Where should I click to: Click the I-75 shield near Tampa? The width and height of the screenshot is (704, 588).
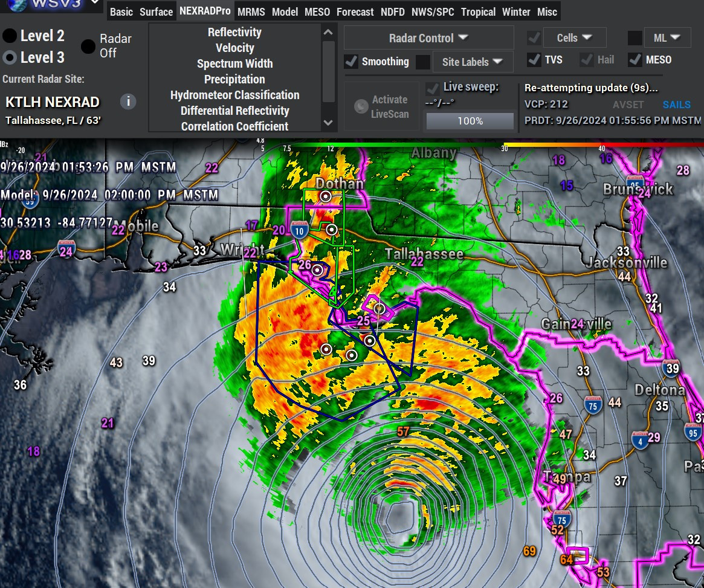[x=561, y=519]
